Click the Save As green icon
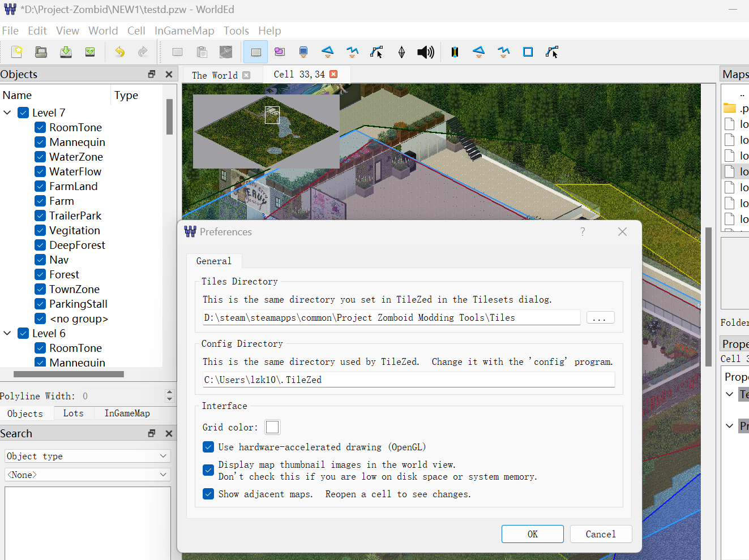749x560 pixels. pos(90,52)
